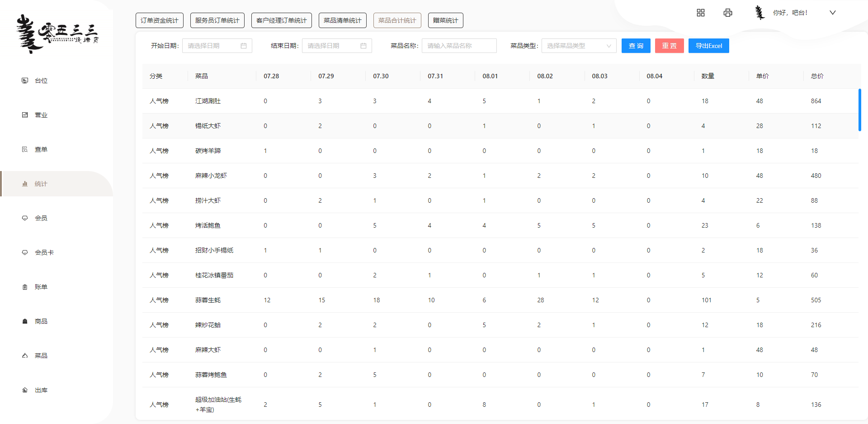Screen dimensions: 868x424
Task: Click the table's vertical scrollbar
Action: coord(859,110)
